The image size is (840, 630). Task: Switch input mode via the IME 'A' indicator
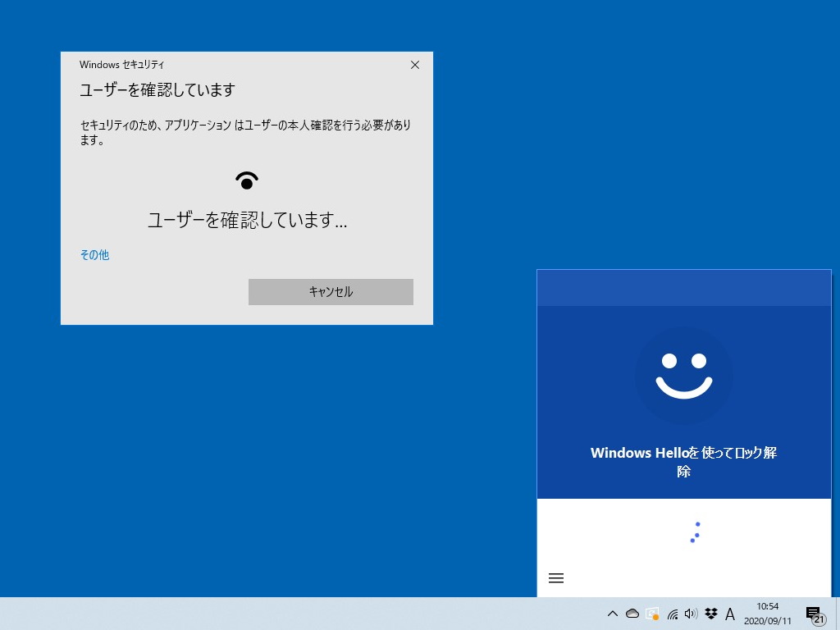coord(730,614)
